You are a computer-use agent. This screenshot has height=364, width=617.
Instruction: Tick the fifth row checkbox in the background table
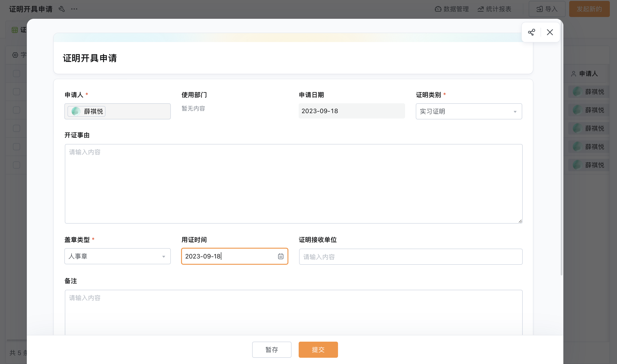point(16,165)
